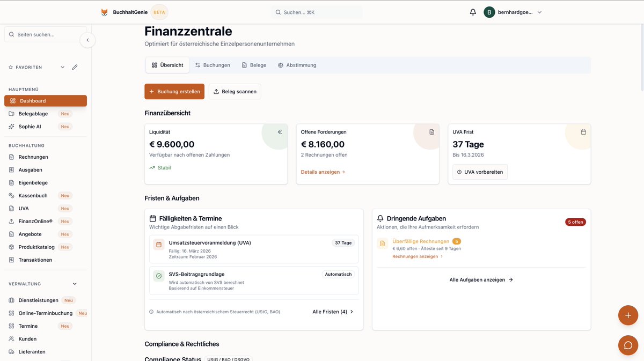
Task: Open the user account dropdown chevron
Action: pos(539,12)
